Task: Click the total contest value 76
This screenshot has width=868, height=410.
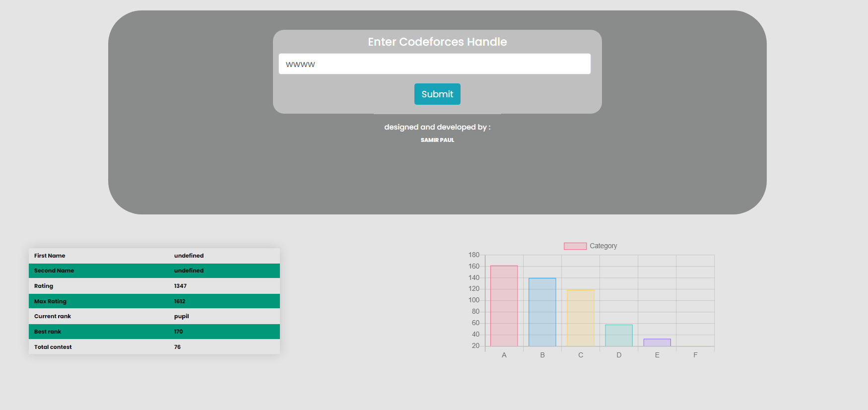Action: (x=177, y=347)
